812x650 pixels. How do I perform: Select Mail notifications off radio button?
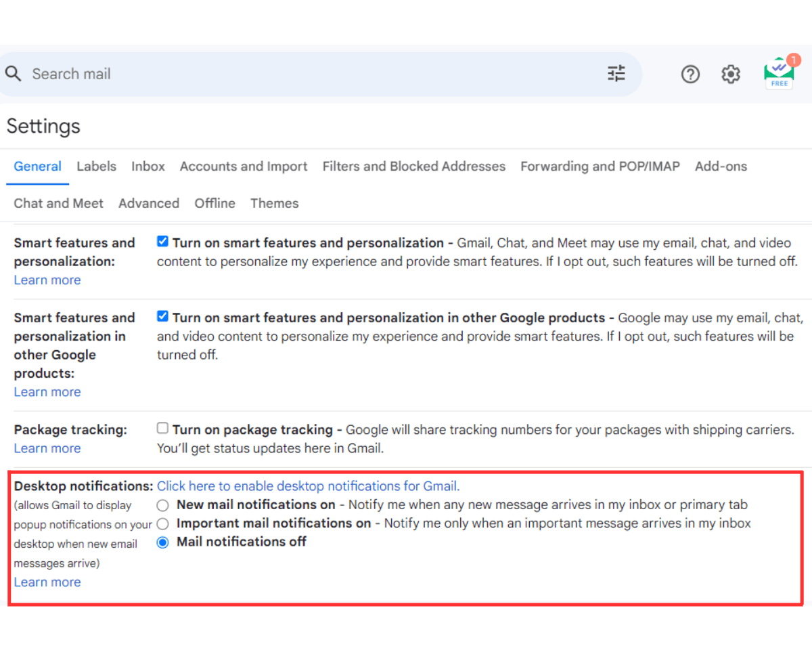point(162,542)
